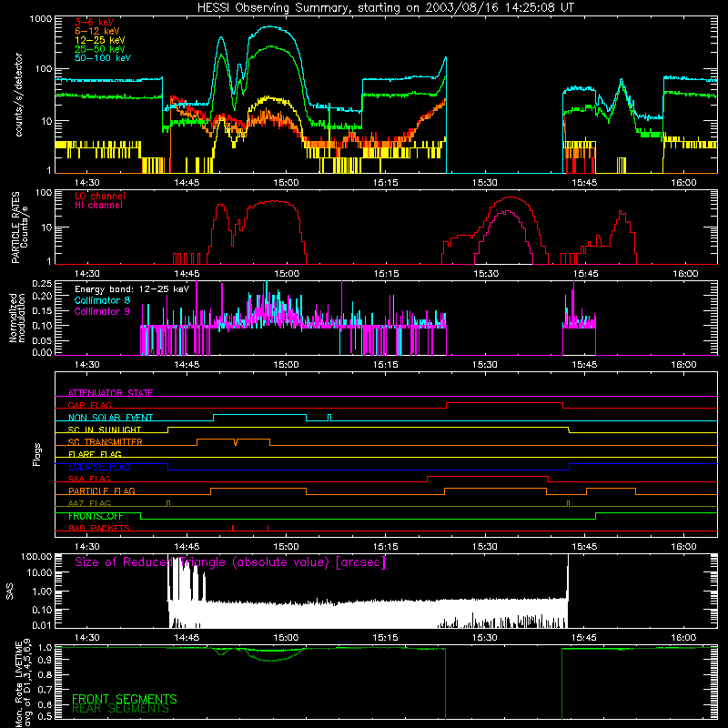The width and height of the screenshot is (728, 728).
Task: Select the LO channel legend label
Action: point(99,196)
